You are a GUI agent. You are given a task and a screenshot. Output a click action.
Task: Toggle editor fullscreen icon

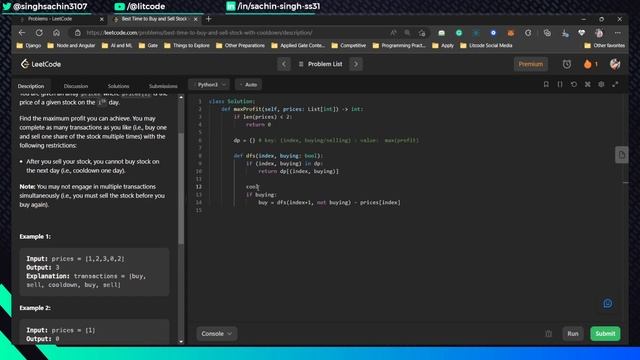tap(615, 84)
